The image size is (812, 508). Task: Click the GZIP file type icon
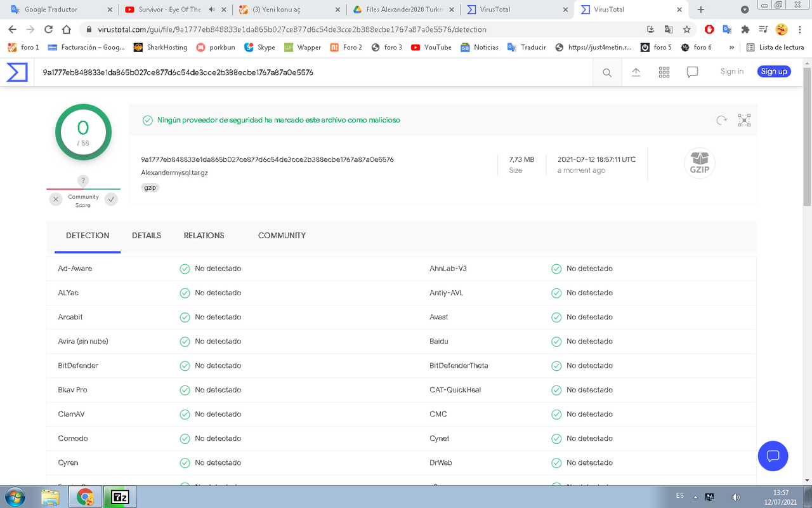pos(700,163)
